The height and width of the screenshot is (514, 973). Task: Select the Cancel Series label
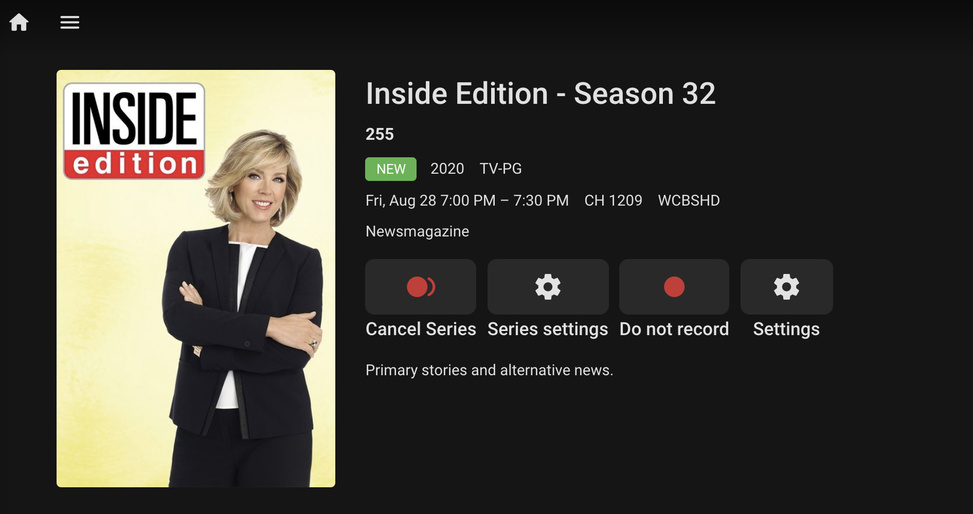(421, 329)
